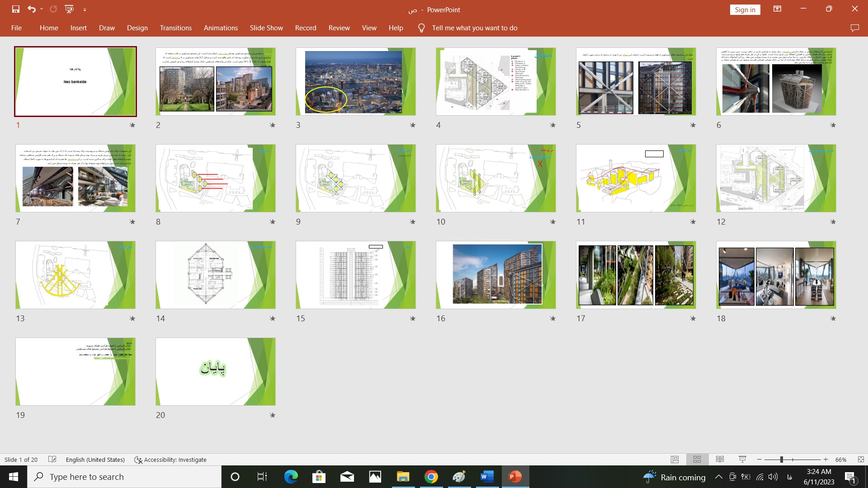
Task: Select slide 16 thumbnail in panel
Action: 496,275
